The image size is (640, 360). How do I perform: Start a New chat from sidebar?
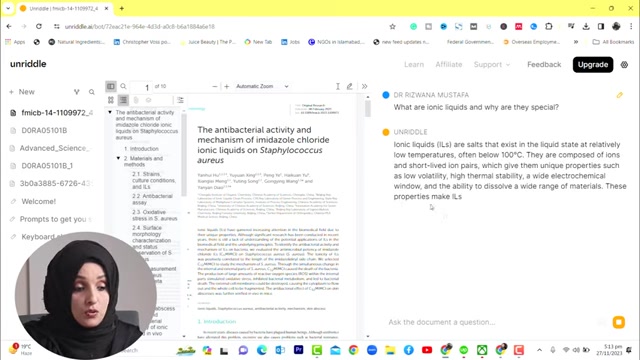coord(22,92)
